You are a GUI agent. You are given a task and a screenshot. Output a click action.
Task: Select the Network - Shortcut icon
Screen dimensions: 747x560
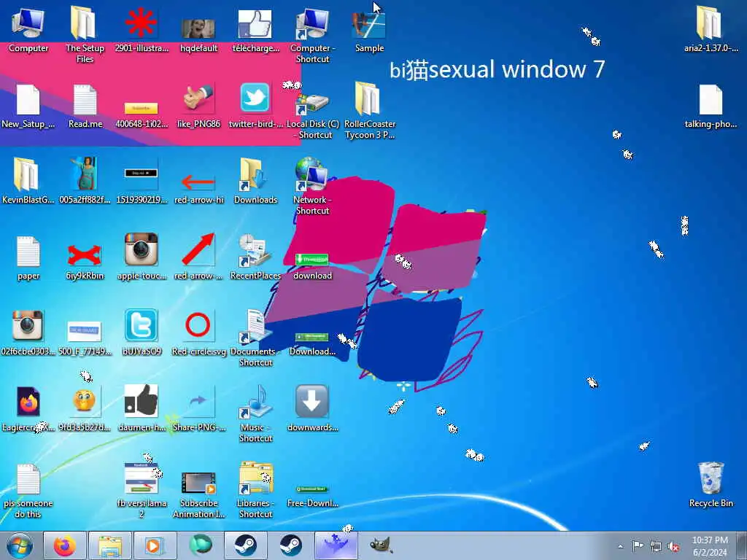[x=312, y=186]
